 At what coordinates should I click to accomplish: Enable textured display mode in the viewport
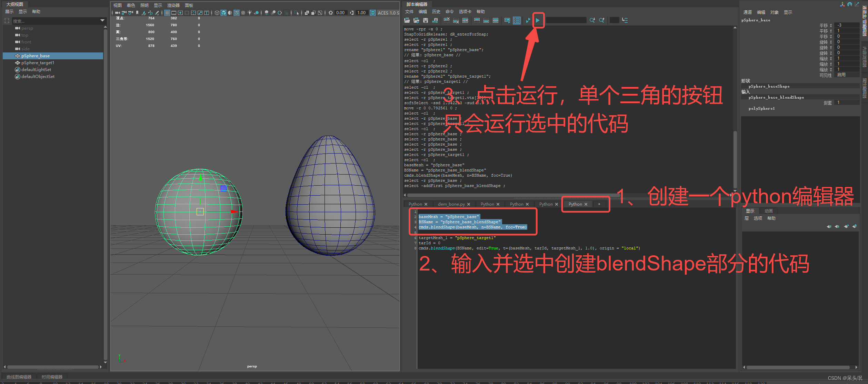(x=243, y=13)
